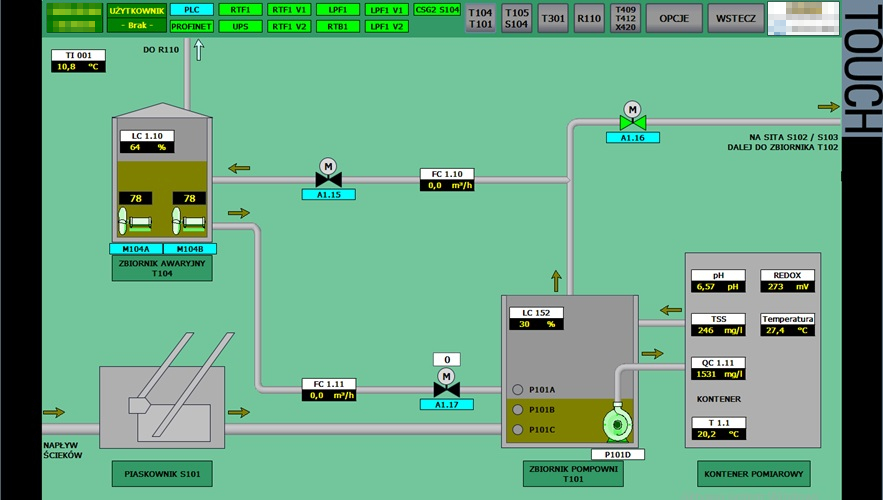
Task: Select the M104B mixer icon in tank T104
Action: [x=188, y=221]
